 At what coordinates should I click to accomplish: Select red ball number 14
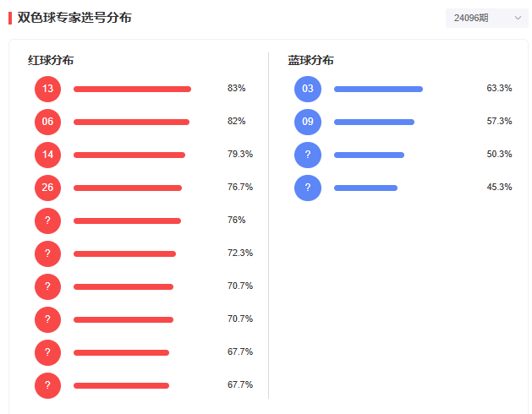(x=48, y=155)
